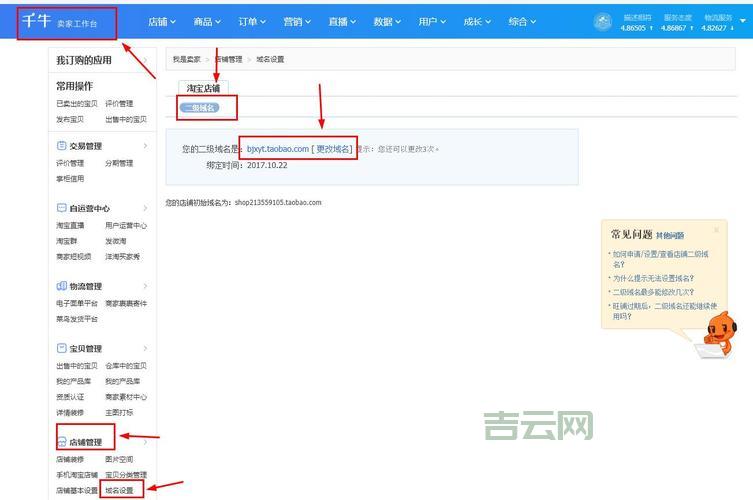Open 域名设置 in the sidebar

point(119,490)
